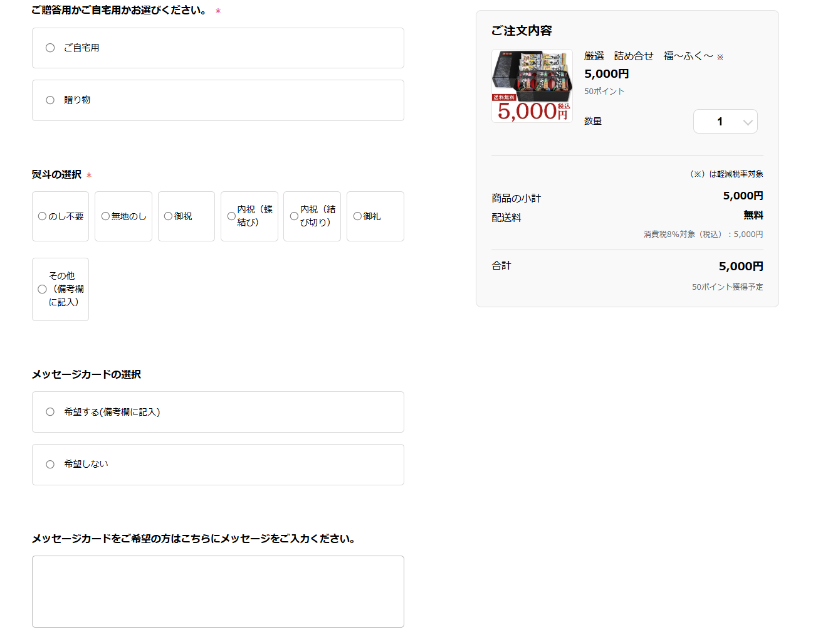The image size is (818, 644).
Task: Choose 希望する(備考欄に記入) for message card
Action: (x=50, y=412)
